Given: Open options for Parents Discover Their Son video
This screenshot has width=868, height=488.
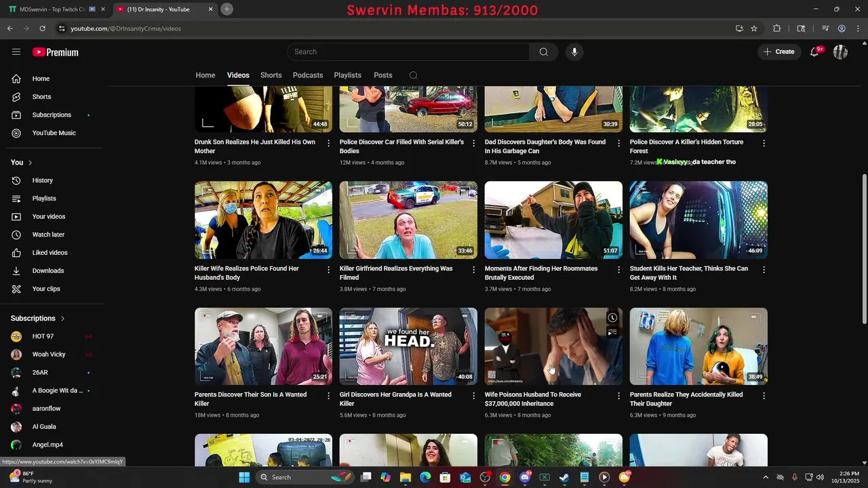Looking at the screenshot, I should click(x=328, y=396).
